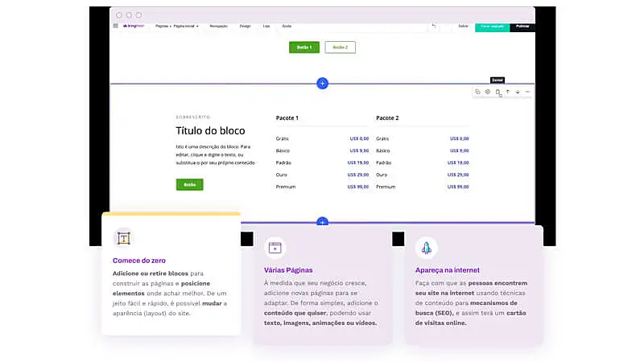The image size is (644, 362).
Task: Click US$ 0,00 price in Pacote 1
Action: coord(359,138)
